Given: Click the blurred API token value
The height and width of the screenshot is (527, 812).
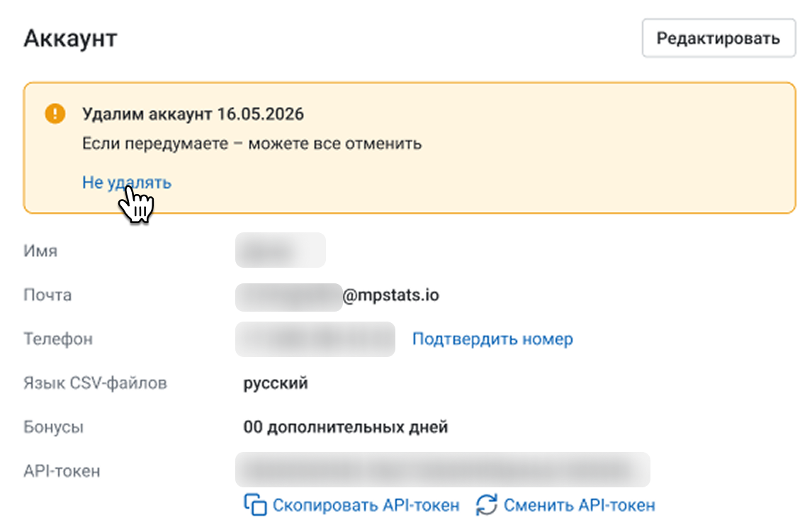Looking at the screenshot, I should coord(443,470).
